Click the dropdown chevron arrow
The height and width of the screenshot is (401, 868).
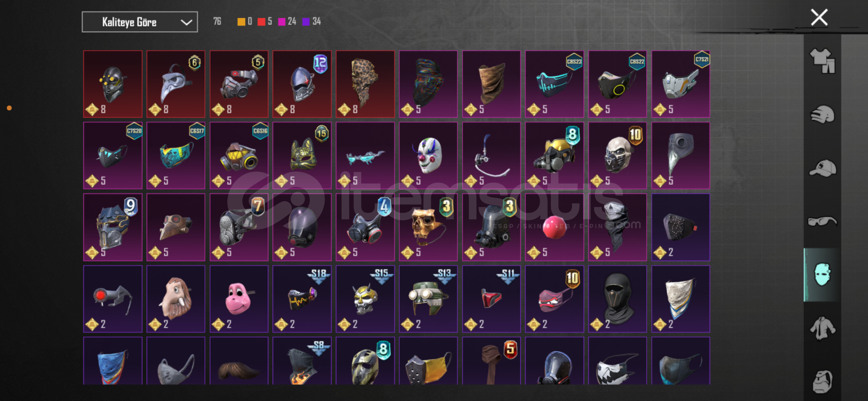pos(186,22)
